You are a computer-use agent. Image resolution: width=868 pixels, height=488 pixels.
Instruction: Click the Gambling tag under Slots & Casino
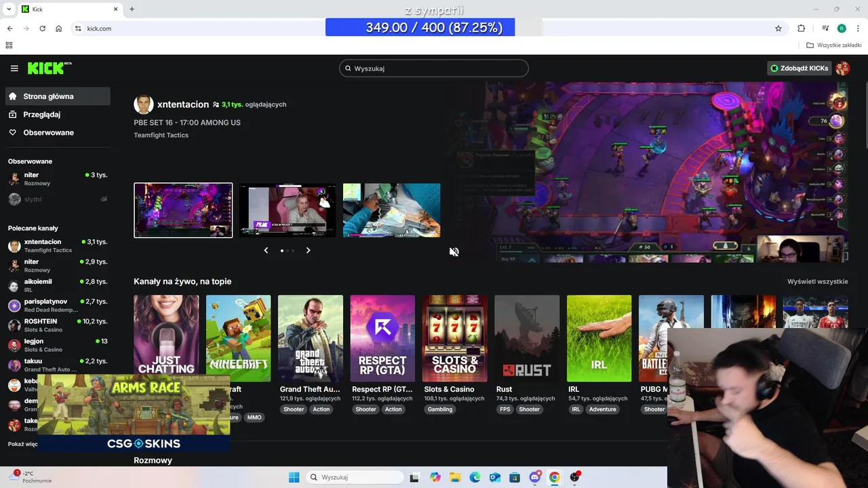pyautogui.click(x=440, y=409)
